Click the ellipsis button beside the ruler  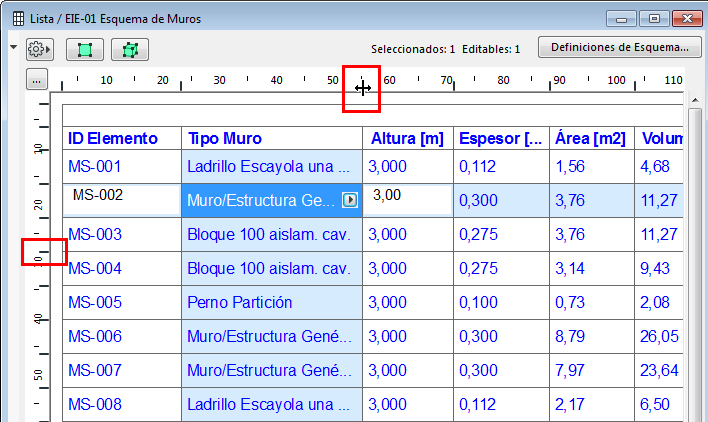[37, 79]
